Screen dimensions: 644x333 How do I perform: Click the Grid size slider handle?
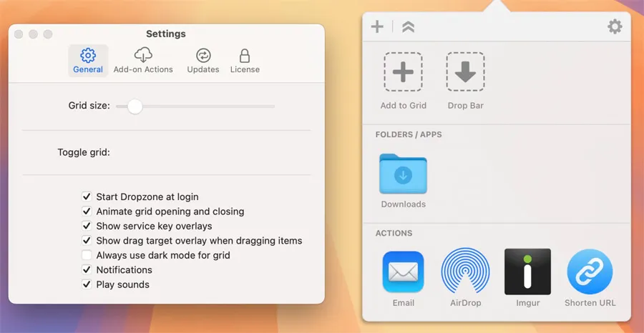point(135,106)
